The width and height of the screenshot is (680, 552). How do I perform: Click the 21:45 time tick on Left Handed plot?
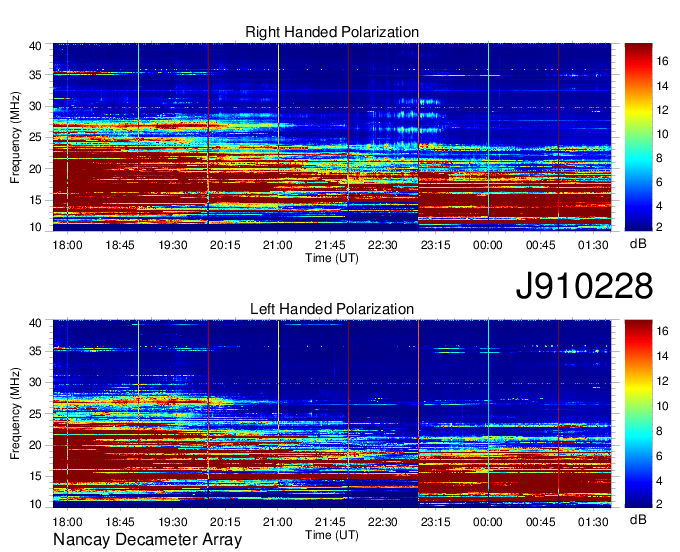tap(330, 522)
